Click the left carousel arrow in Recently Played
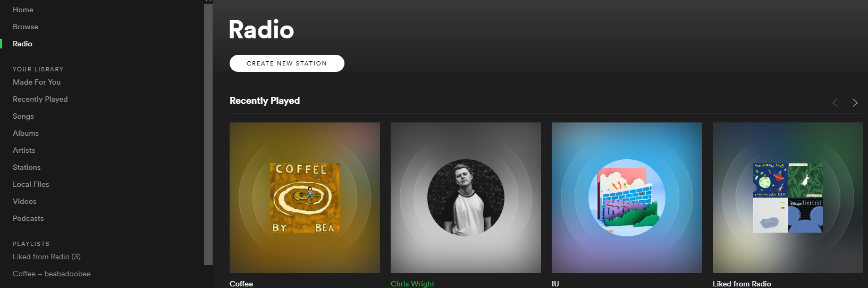Screen dimensions: 868x288 tap(835, 103)
